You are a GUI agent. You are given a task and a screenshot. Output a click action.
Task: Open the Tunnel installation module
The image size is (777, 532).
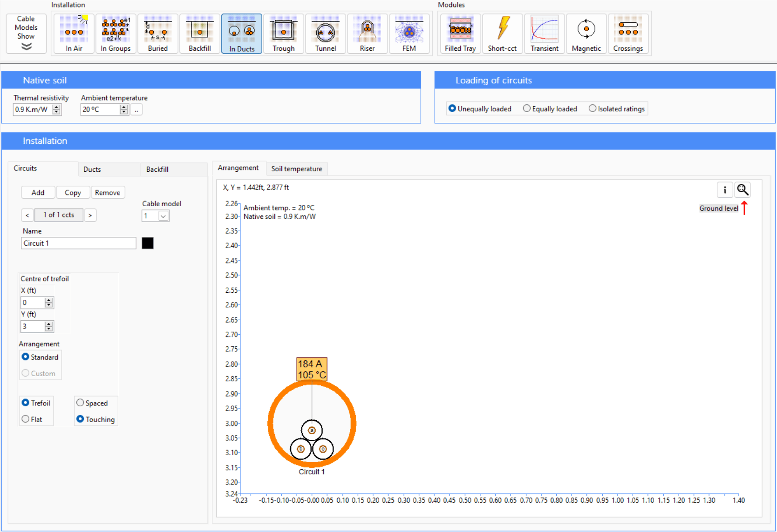(x=325, y=33)
